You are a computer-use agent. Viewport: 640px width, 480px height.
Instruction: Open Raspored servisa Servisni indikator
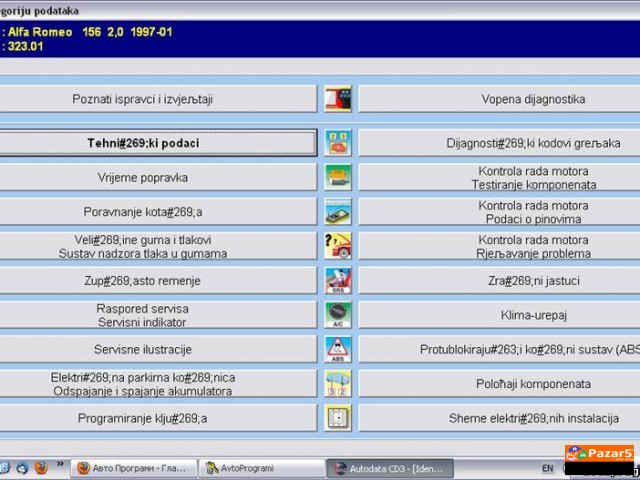157,315
